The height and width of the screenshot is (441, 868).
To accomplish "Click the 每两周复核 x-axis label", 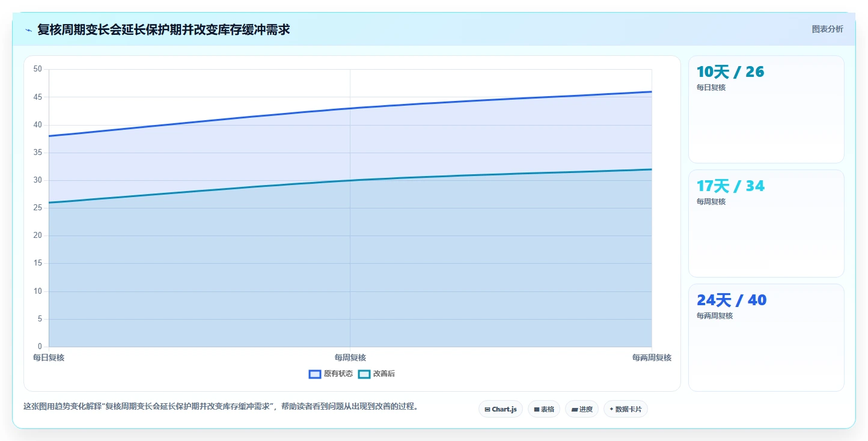I will 652,357.
